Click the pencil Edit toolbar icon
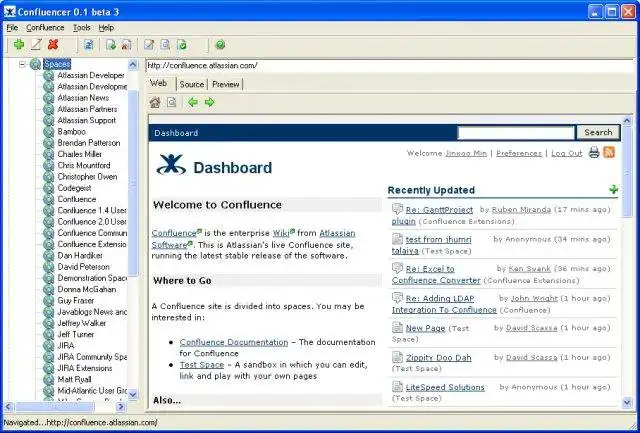Viewport: 640px width, 433px height. pyautogui.click(x=36, y=44)
